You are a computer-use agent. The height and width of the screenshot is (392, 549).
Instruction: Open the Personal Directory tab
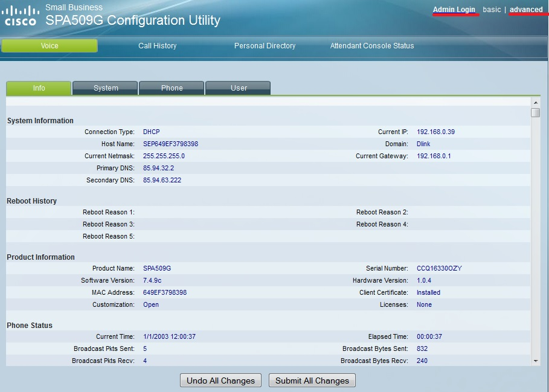click(x=265, y=46)
